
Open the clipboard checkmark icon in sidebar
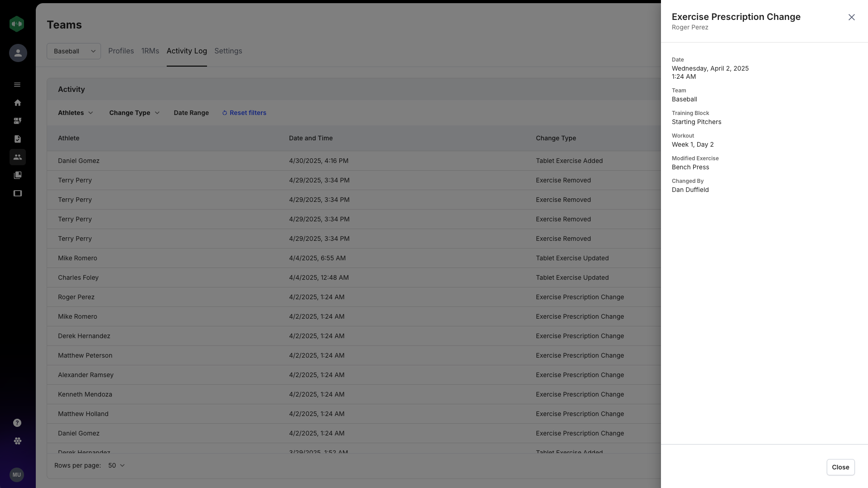point(18,139)
